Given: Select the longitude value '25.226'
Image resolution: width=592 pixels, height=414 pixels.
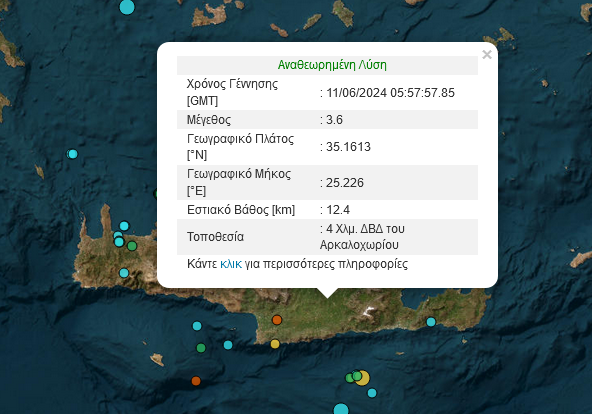Looking at the screenshot, I should [345, 183].
